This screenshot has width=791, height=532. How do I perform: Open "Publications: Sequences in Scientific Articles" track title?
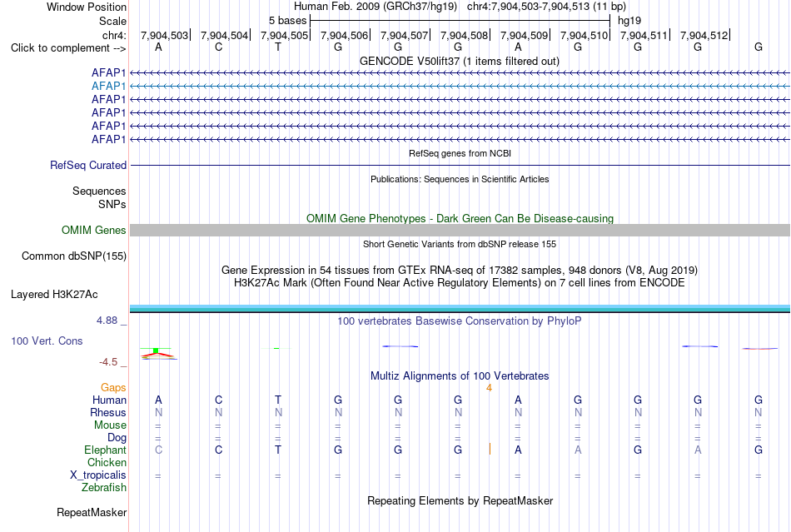[x=460, y=179]
